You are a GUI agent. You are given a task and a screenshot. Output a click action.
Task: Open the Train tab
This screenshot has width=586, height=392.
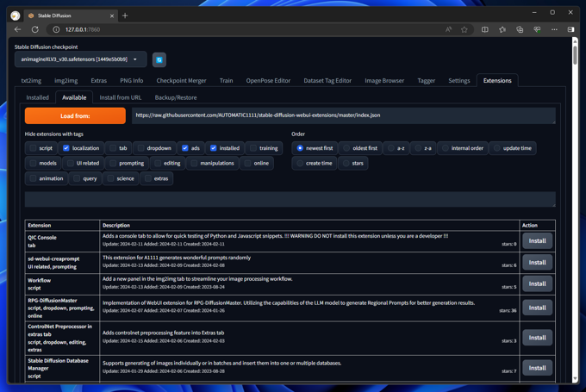[226, 81]
